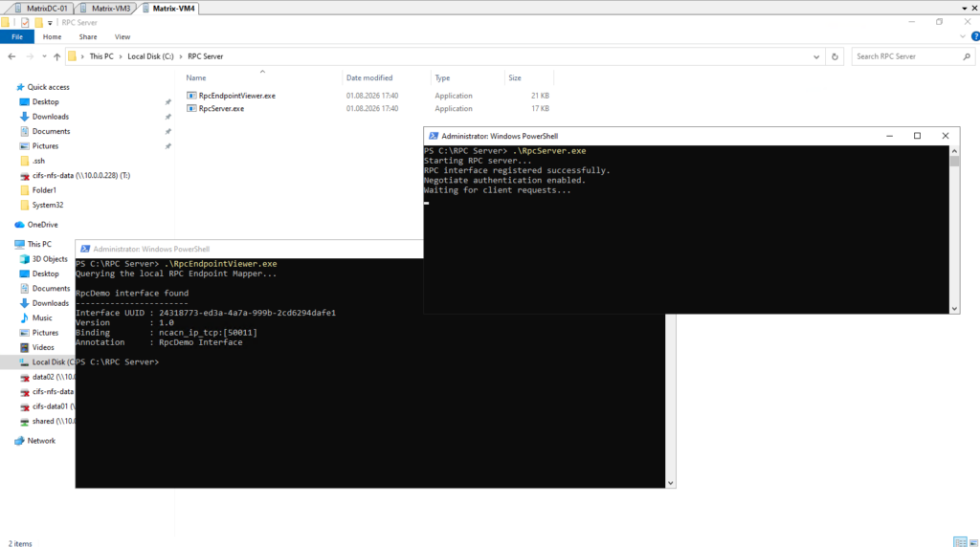Select the Matrix-VM4 tab
This screenshot has width=980, height=547.
coord(168,8)
